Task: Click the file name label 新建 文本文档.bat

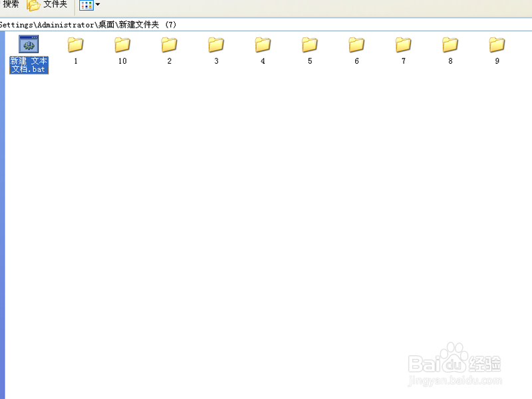Action: pos(29,65)
